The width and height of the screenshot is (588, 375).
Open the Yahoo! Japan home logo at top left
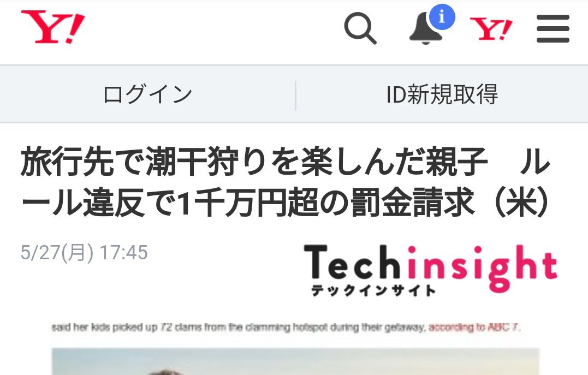[x=53, y=27]
